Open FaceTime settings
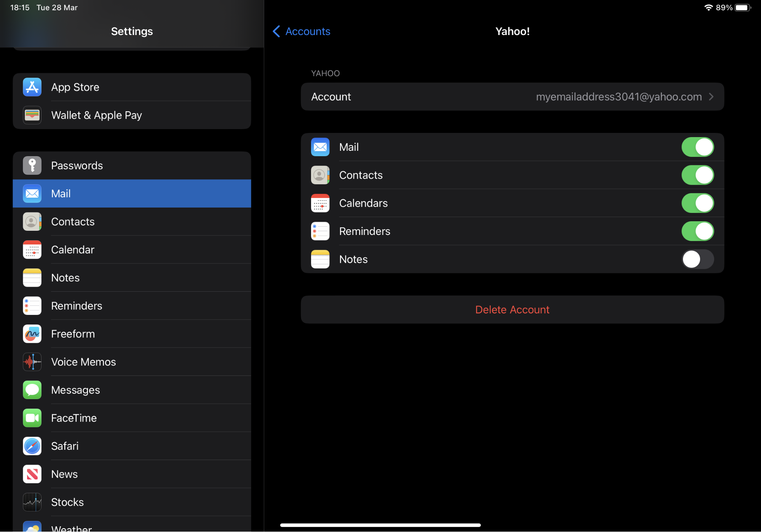 pos(132,418)
